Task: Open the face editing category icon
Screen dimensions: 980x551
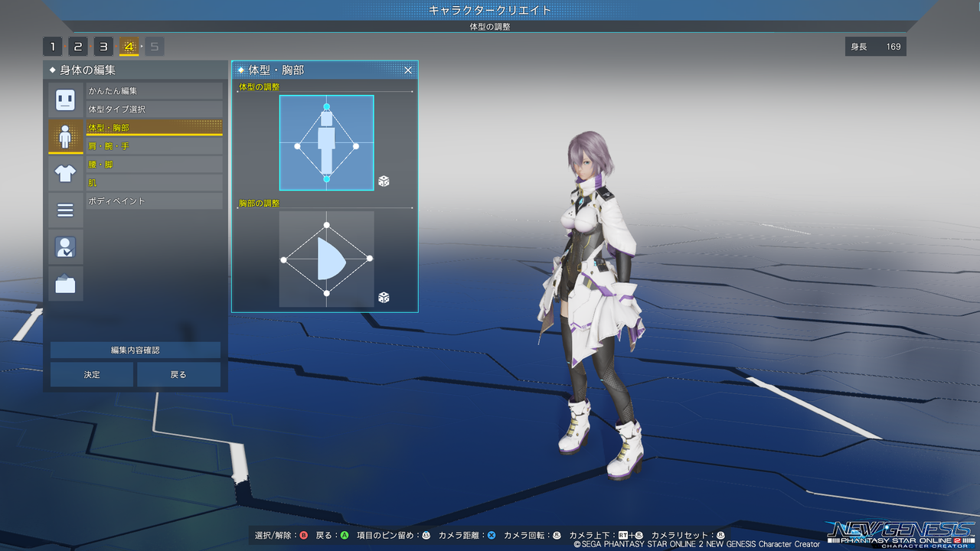Action: point(65,99)
